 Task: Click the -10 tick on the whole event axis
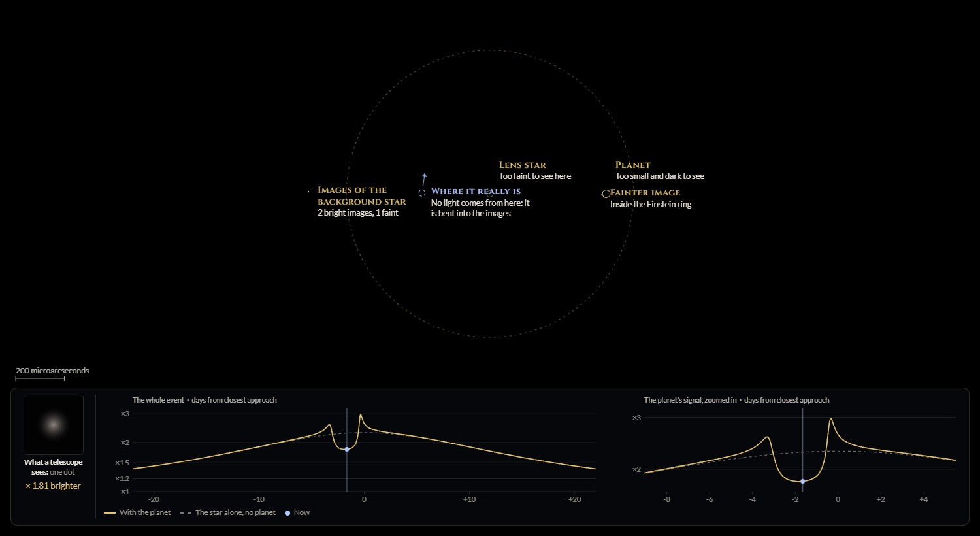(x=259, y=499)
